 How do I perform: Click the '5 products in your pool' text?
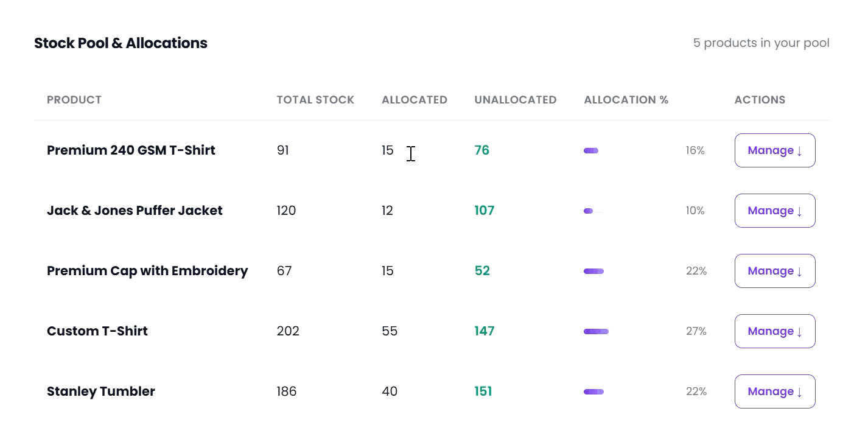(761, 43)
